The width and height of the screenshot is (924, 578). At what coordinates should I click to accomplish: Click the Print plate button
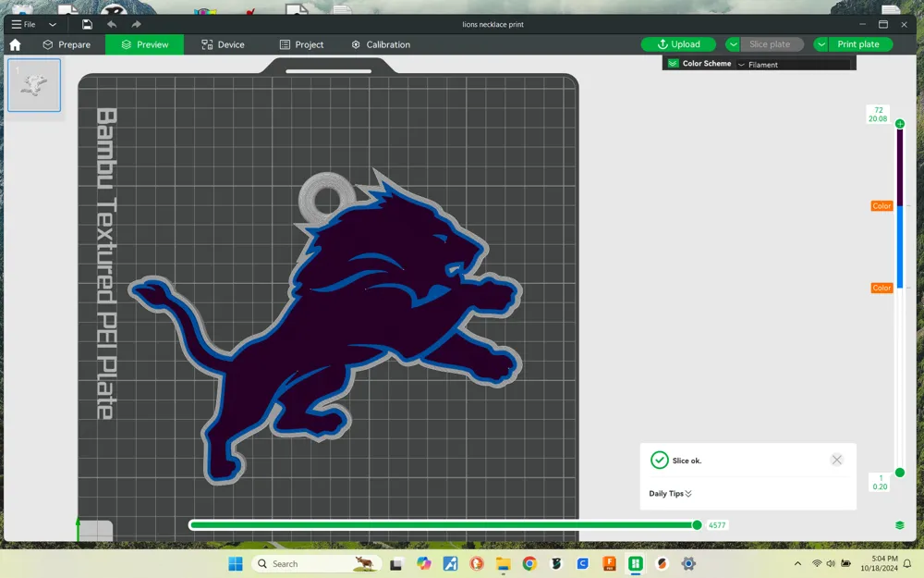point(859,44)
